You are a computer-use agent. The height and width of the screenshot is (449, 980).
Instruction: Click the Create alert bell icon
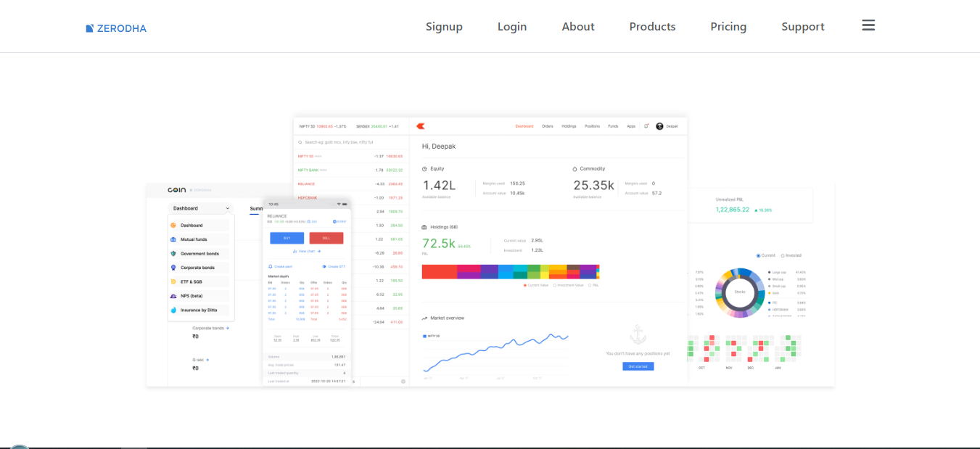point(270,266)
